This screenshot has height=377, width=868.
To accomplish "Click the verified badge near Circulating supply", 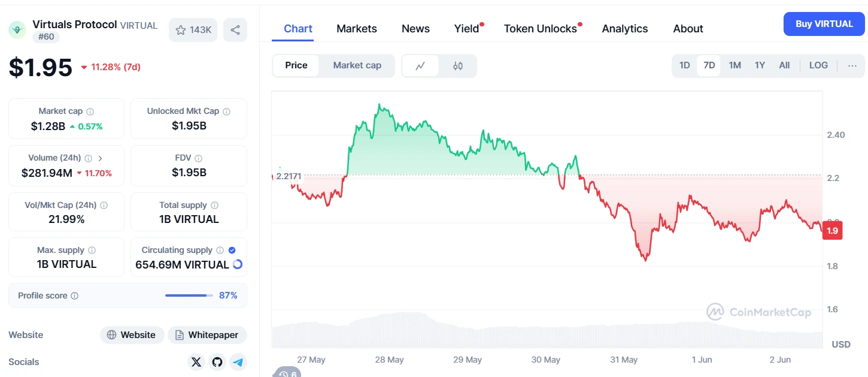I will [232, 251].
